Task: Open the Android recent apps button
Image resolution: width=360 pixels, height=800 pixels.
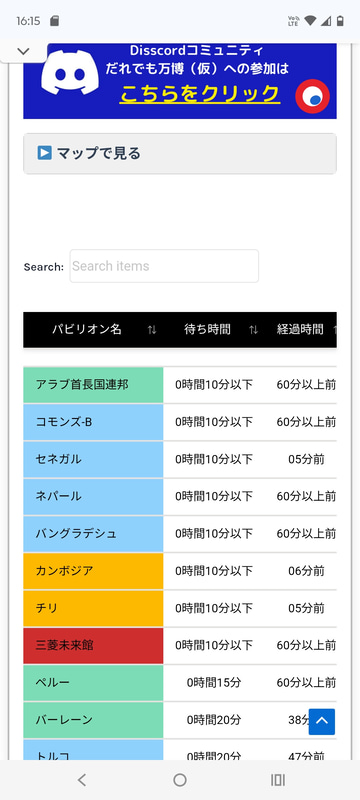Action: (278, 780)
